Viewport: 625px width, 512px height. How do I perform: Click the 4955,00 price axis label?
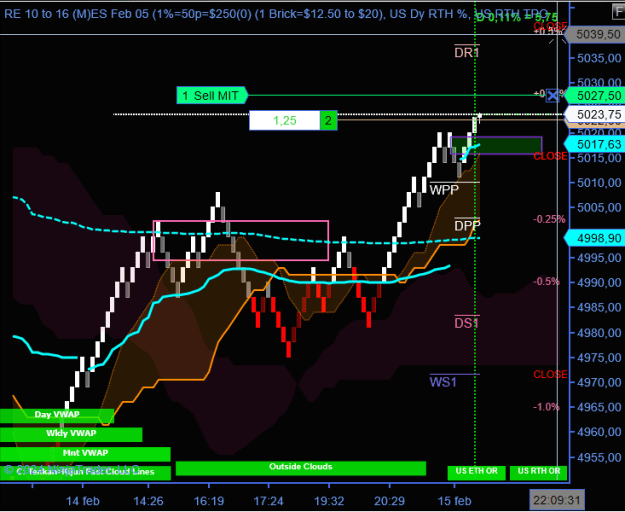599,457
